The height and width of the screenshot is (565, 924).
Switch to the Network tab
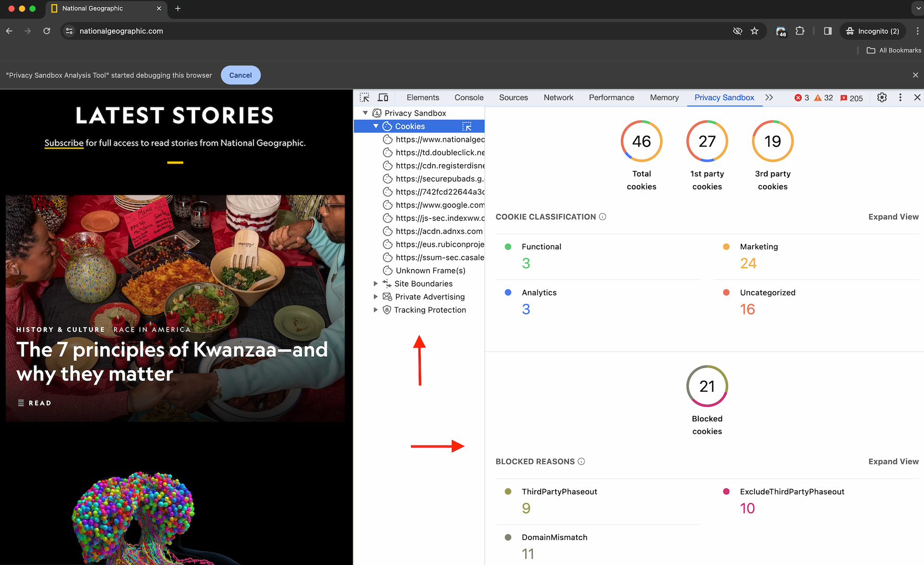pos(558,98)
